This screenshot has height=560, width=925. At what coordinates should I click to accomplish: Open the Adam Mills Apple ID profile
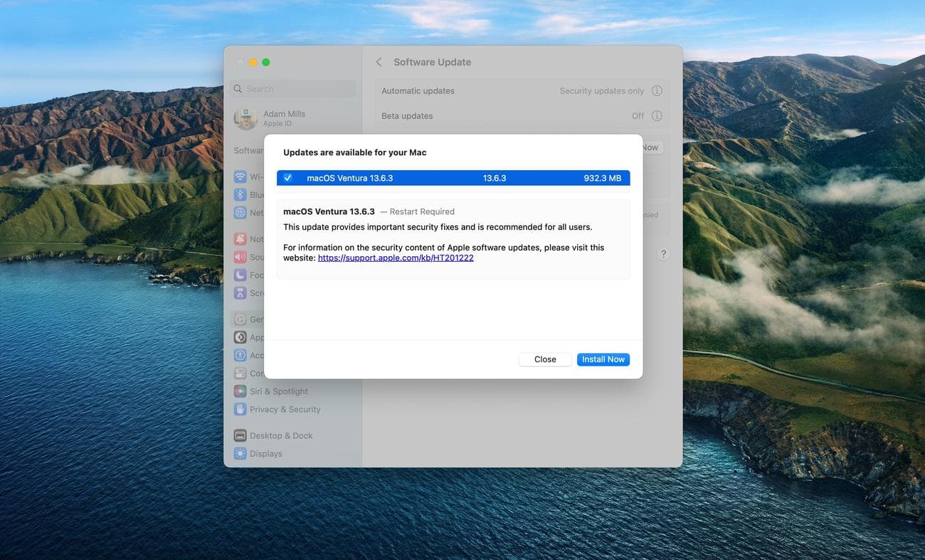(283, 118)
